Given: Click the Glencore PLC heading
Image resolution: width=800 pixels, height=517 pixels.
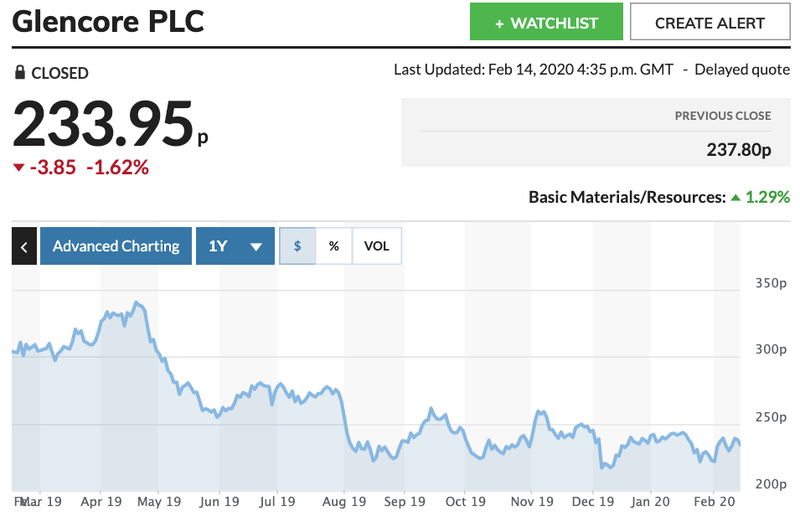Looking at the screenshot, I should point(108,21).
